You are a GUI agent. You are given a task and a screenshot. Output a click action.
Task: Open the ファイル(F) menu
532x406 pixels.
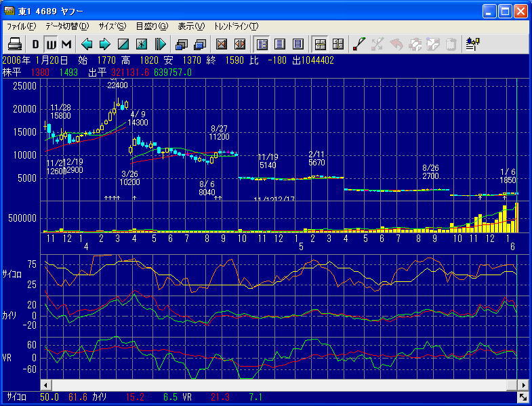pyautogui.click(x=22, y=26)
